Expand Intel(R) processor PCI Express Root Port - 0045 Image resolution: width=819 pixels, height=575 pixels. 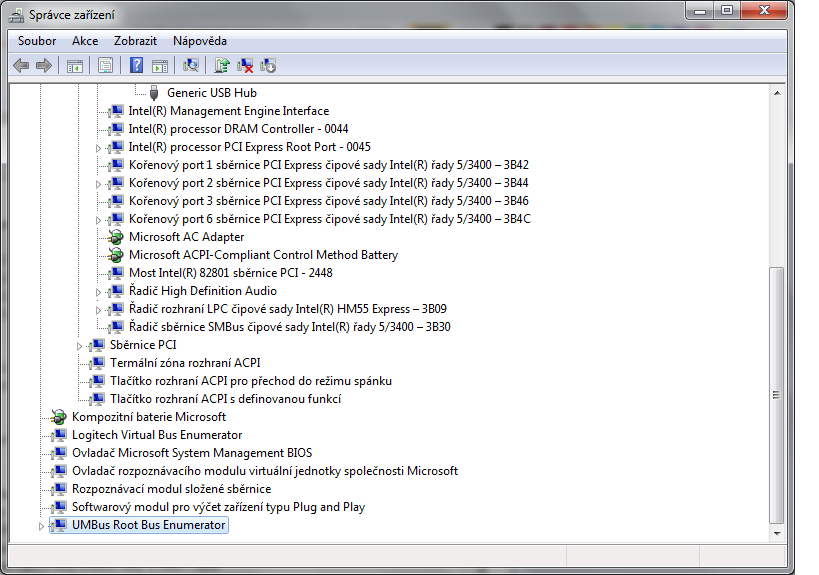tap(98, 148)
